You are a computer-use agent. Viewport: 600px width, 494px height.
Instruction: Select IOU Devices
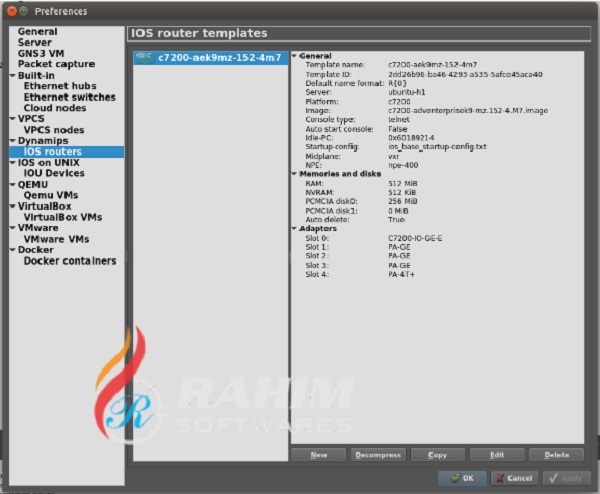pyautogui.click(x=54, y=173)
